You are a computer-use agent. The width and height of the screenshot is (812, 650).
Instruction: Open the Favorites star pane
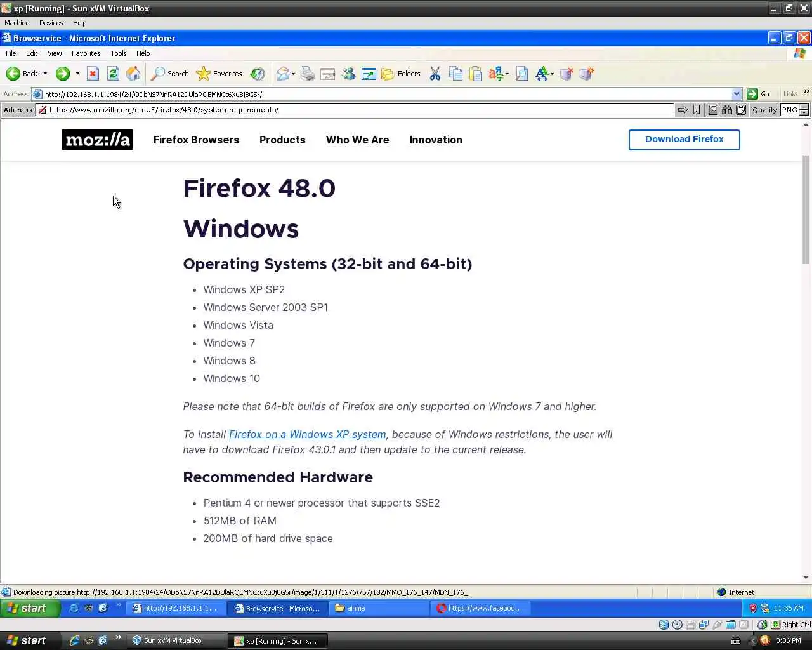point(219,74)
